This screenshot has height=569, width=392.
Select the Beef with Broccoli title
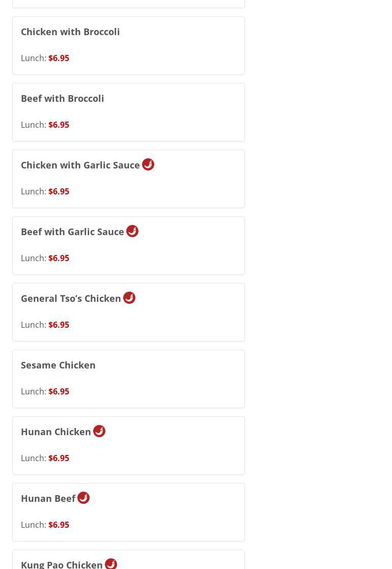click(x=62, y=98)
